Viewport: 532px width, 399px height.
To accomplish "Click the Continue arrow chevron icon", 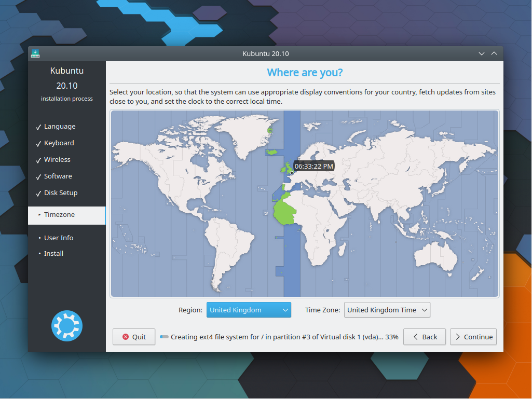I will click(458, 337).
